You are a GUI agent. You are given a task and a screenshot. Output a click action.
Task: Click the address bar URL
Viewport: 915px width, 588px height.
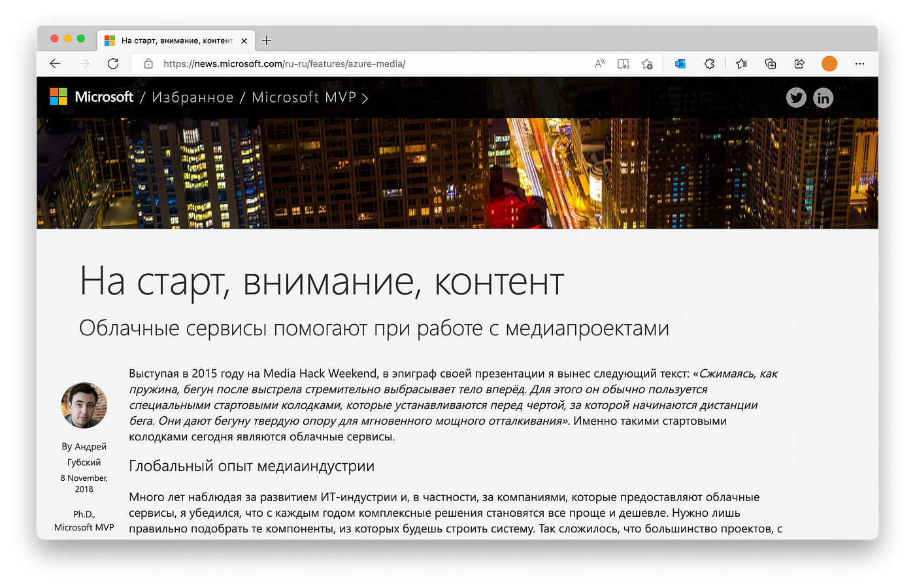(284, 63)
